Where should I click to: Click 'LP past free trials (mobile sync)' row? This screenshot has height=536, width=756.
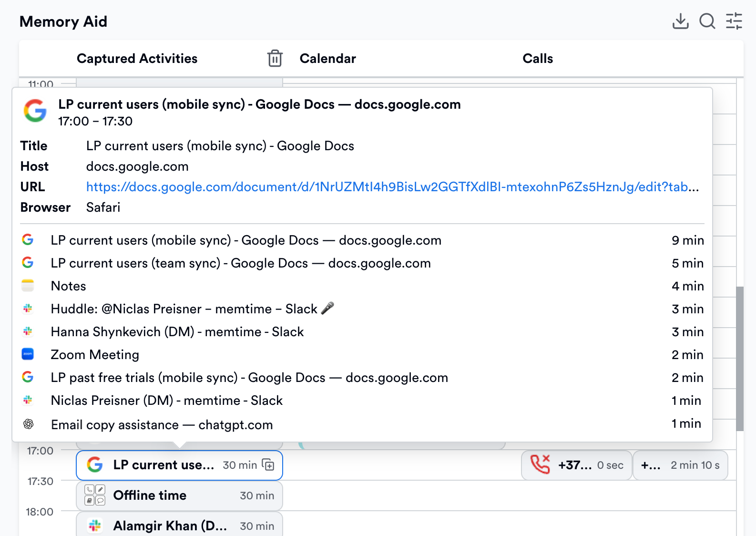(363, 378)
